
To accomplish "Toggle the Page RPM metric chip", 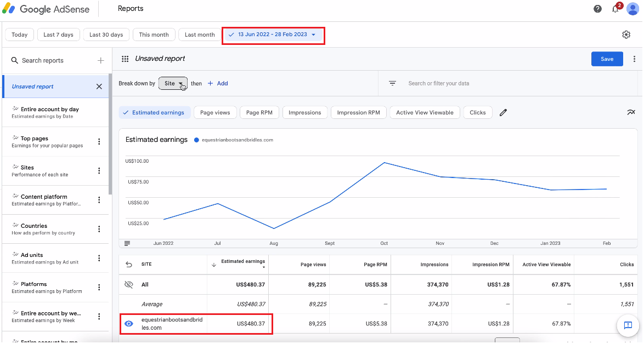I will tap(259, 113).
